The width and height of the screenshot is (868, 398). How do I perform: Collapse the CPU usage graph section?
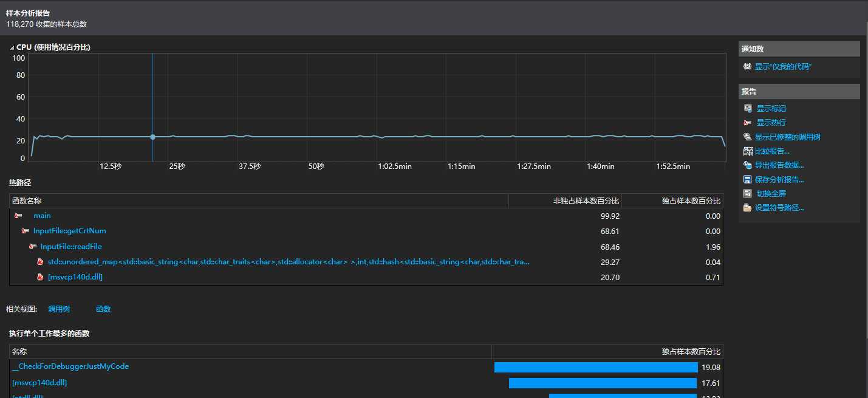pos(12,47)
